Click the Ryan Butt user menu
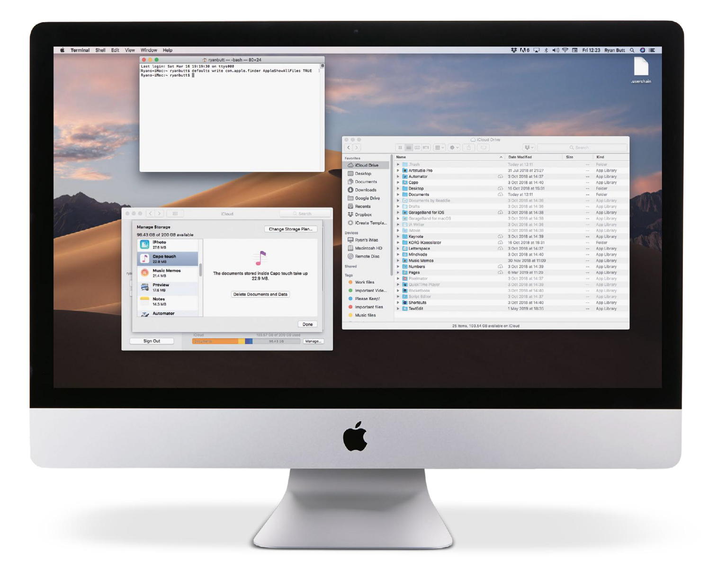Screen dimensions: 718x588 (x=614, y=50)
